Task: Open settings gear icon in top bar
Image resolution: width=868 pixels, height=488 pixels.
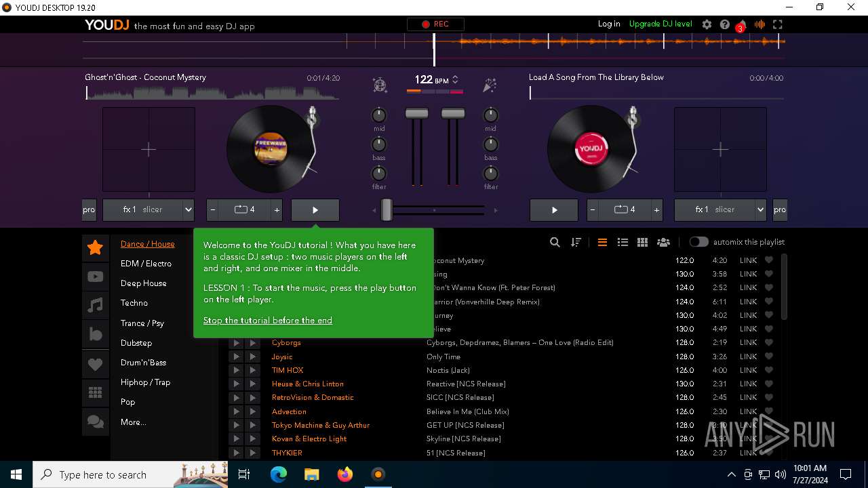Action: point(707,24)
